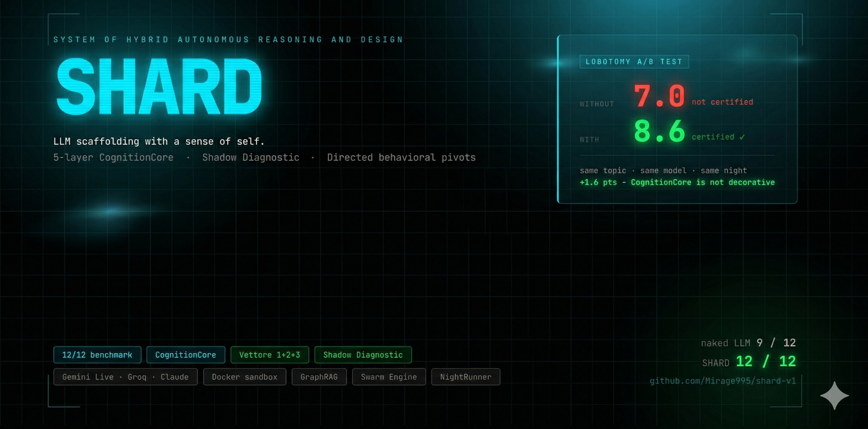Expand the LOBOTOMY A/B TEST panel

pyautogui.click(x=634, y=61)
